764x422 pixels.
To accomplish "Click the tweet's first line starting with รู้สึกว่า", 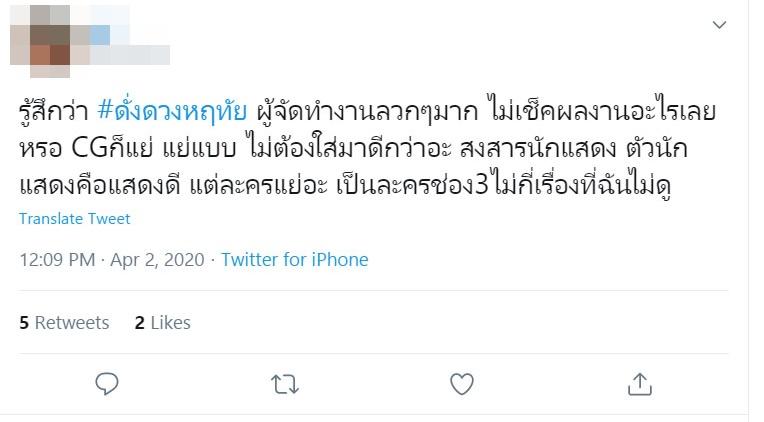I will click(x=367, y=111).
